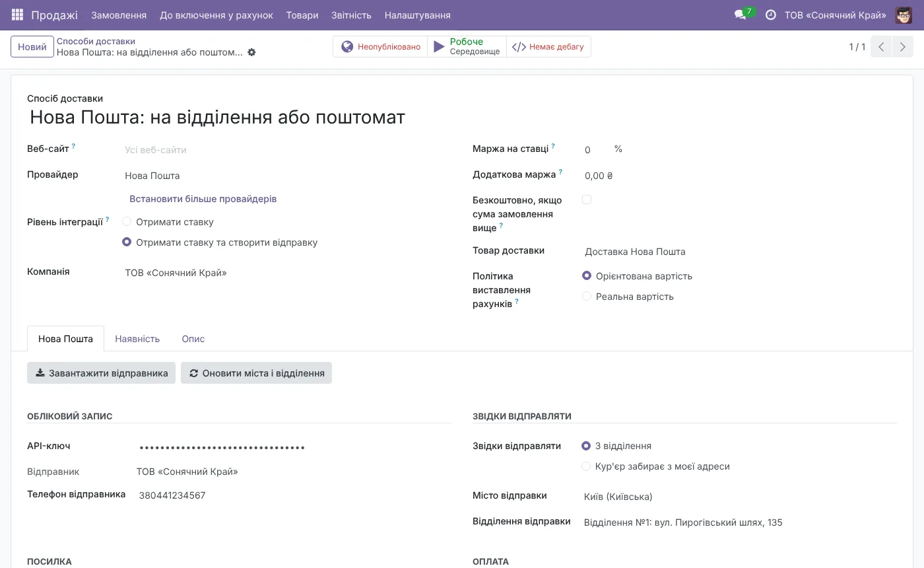The image size is (924, 568).
Task: Open the Звітність menu
Action: coord(351,15)
